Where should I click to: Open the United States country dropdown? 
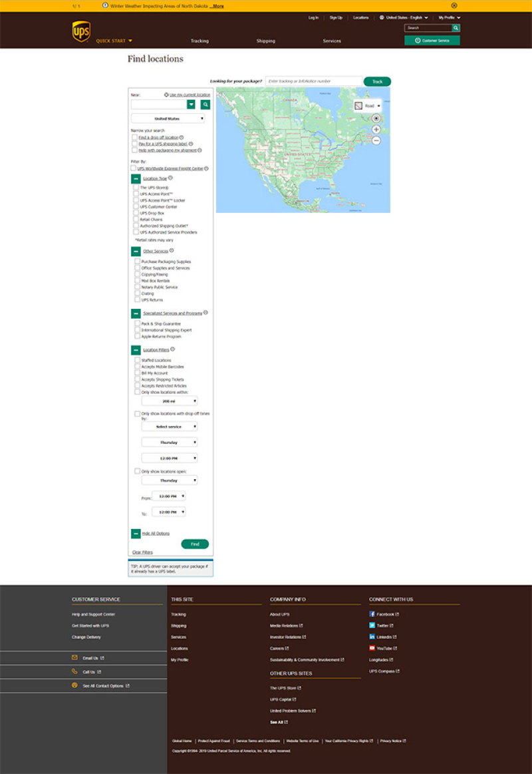coord(168,119)
